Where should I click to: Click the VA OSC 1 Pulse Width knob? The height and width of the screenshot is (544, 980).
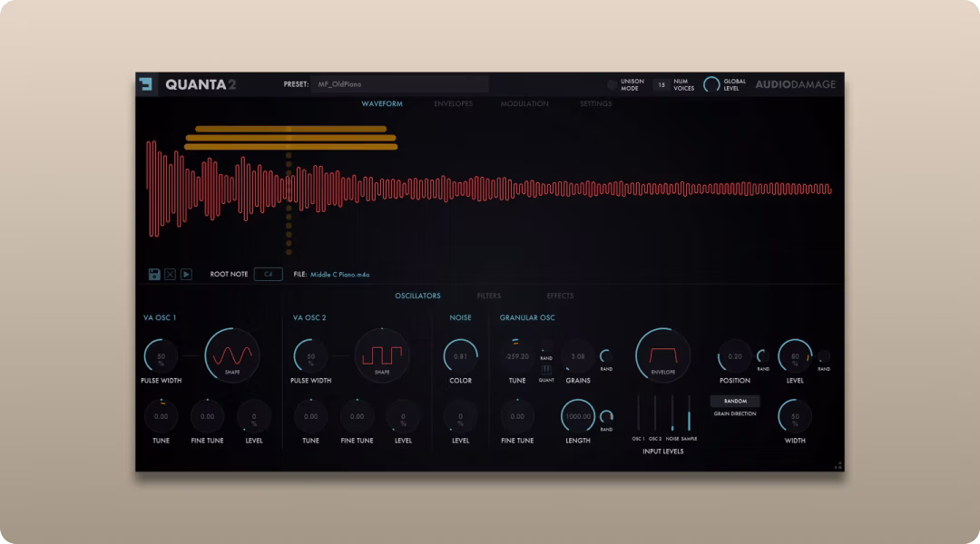(x=161, y=356)
